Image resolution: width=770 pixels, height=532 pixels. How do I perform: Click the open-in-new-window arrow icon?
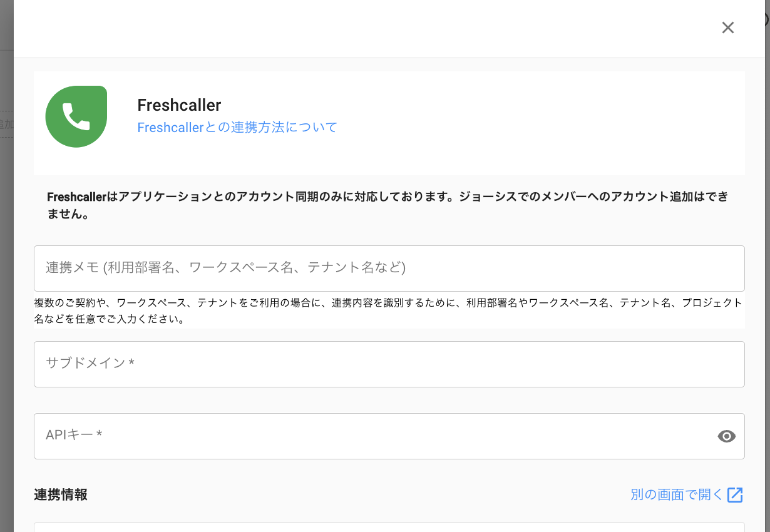(x=735, y=495)
